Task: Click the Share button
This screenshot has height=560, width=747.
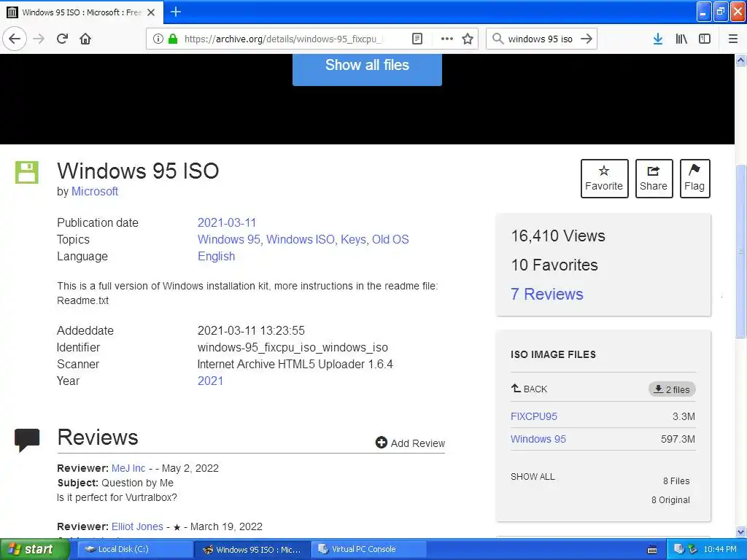Action: [x=654, y=178]
